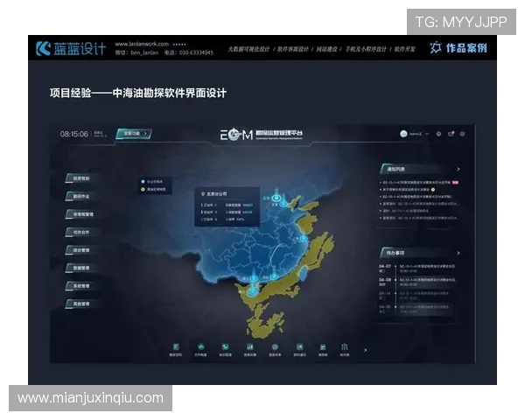Expand the 通知列表 panel arrow
Viewport: 525px width, 420px height.
pos(458,169)
